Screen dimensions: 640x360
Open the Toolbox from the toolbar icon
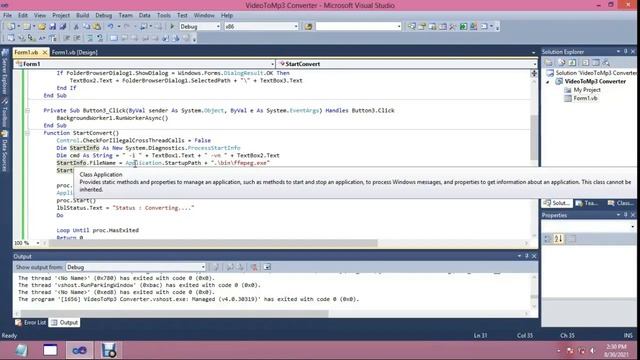click(x=453, y=27)
